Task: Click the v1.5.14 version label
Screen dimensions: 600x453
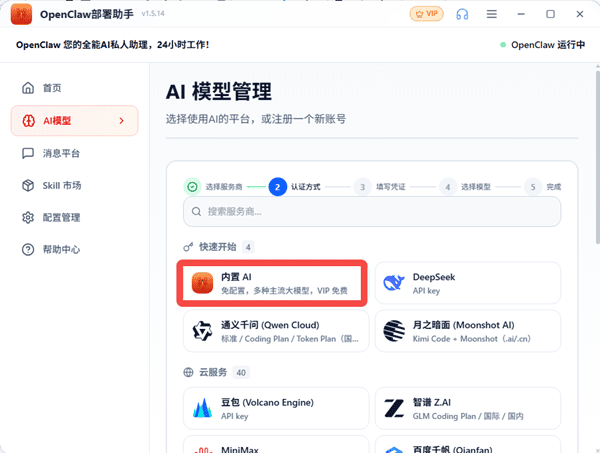Action: point(153,14)
